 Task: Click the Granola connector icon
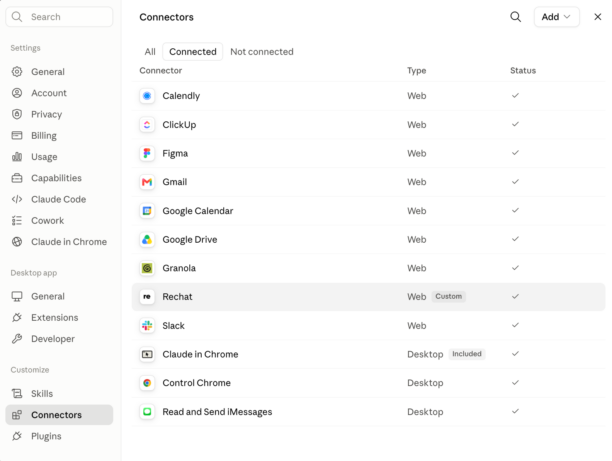(x=147, y=268)
